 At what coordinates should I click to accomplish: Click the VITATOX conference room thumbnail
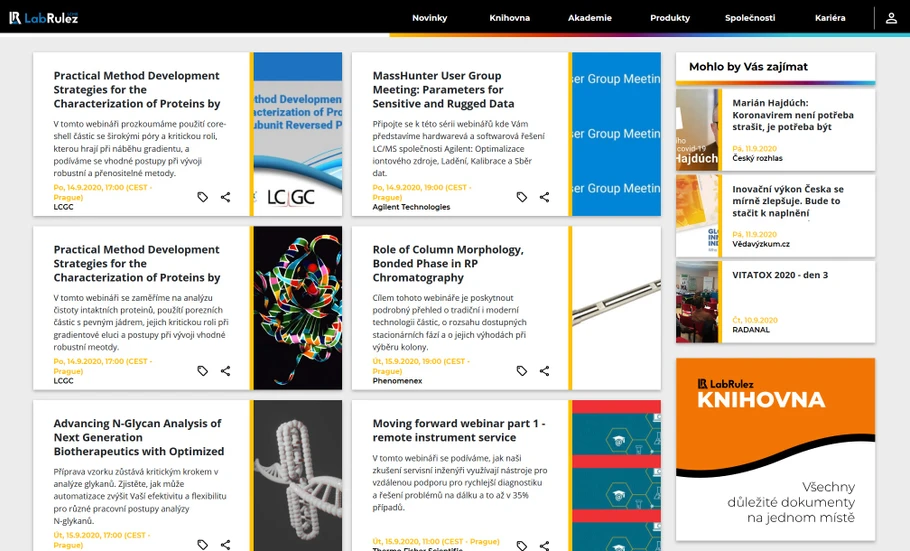point(697,302)
